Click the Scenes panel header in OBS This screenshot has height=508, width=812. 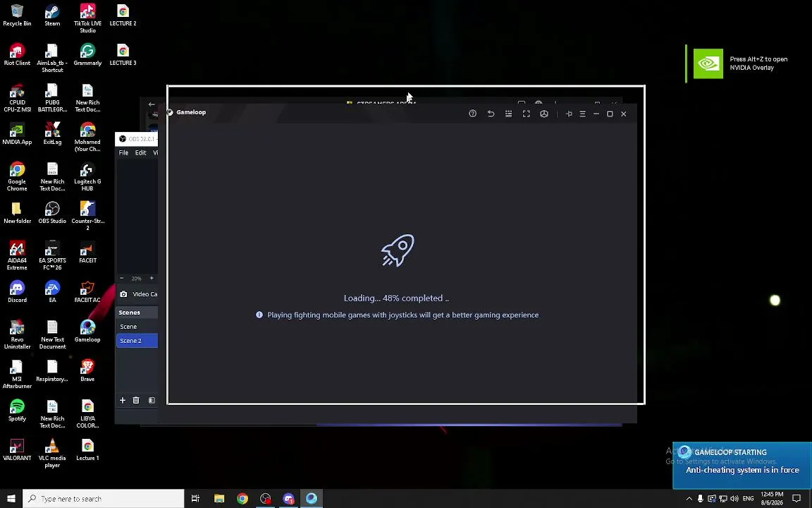pos(137,313)
